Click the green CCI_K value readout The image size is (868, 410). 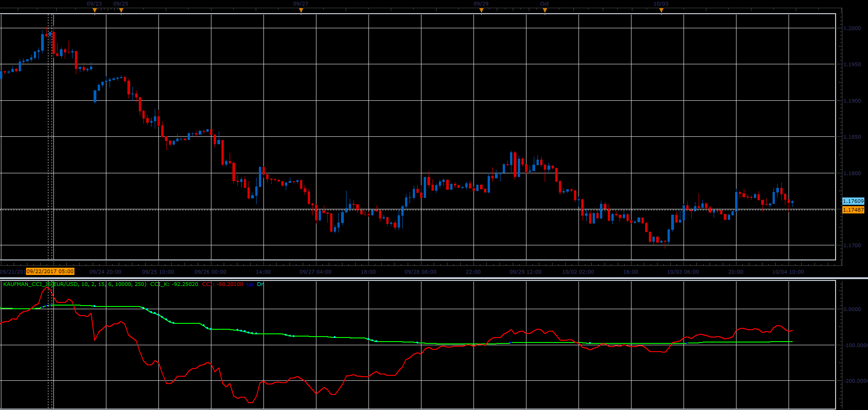point(174,284)
